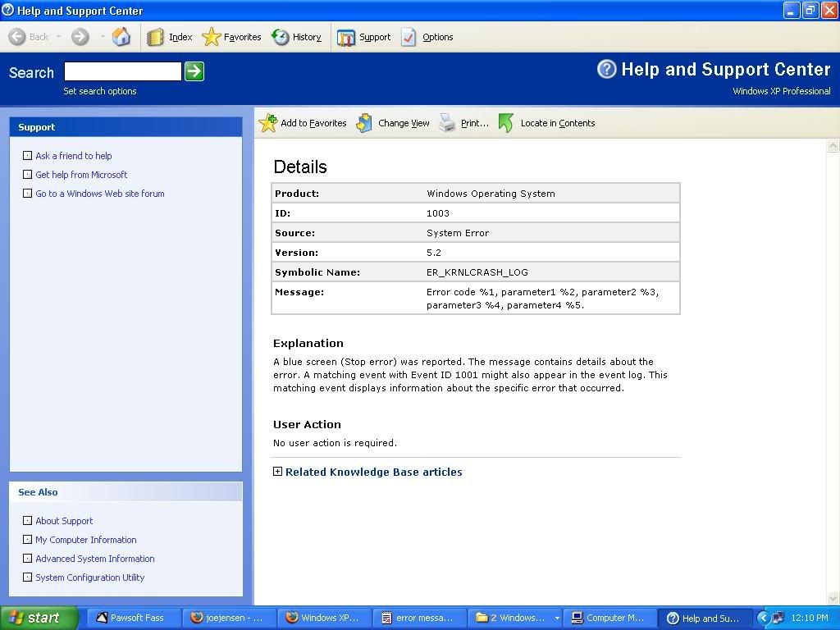Viewport: 840px width, 630px height.
Task: Open Favorites star in top toolbar
Action: [x=212, y=37]
